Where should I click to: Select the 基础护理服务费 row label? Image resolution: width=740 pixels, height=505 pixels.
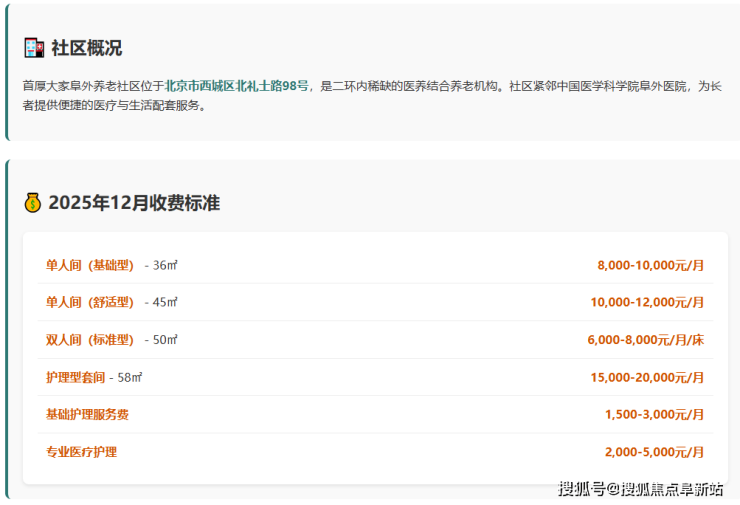pos(87,414)
